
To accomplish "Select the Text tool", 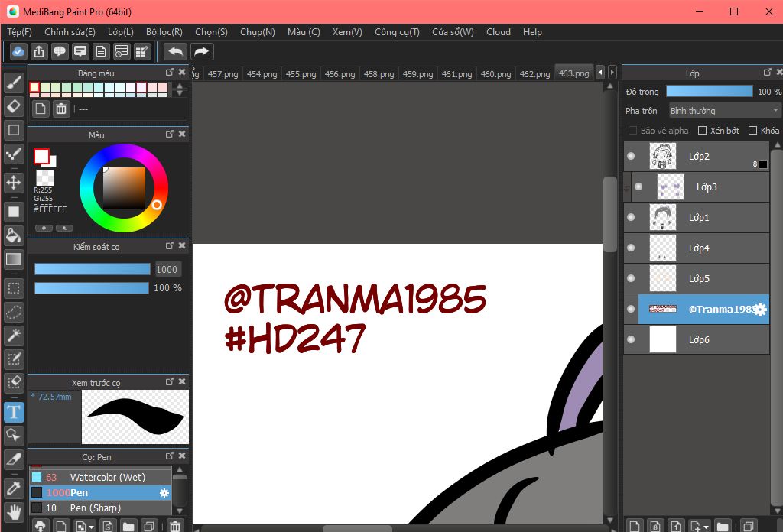I will tap(14, 412).
